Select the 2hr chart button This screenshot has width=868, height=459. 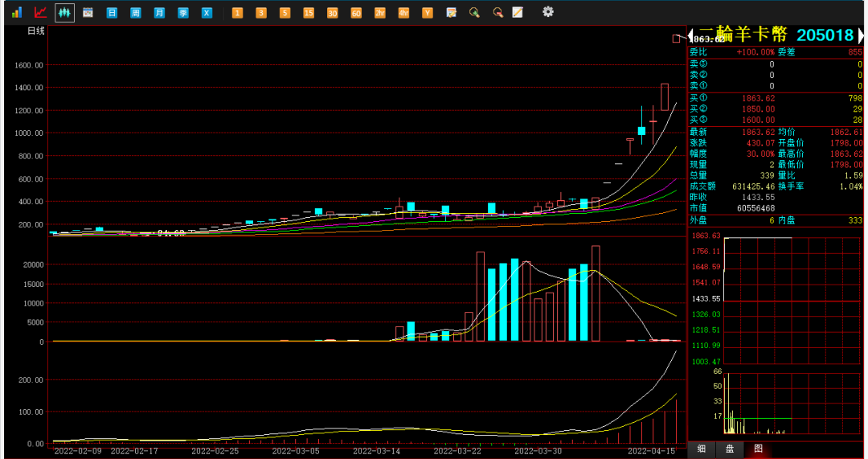click(x=379, y=13)
